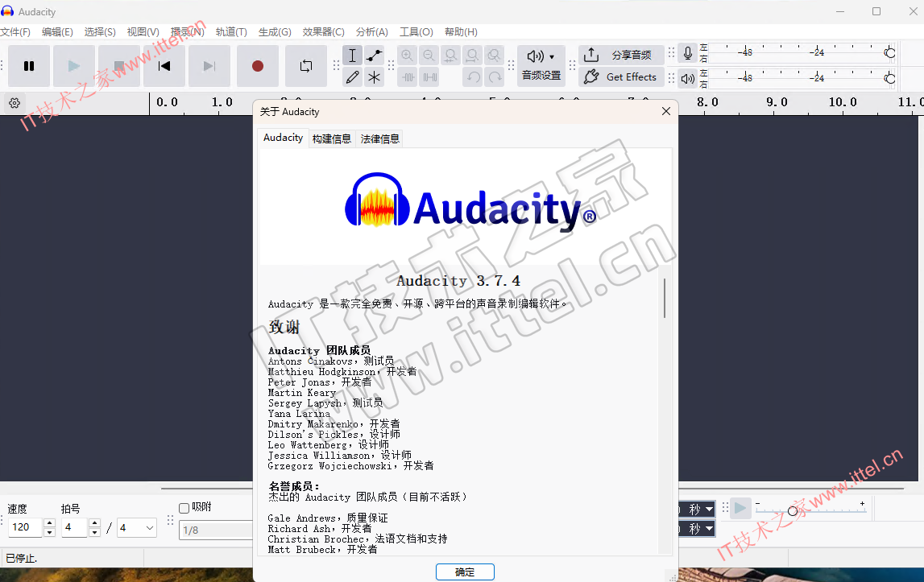Decrease 拍号 numerator with down arrow

tap(94, 533)
